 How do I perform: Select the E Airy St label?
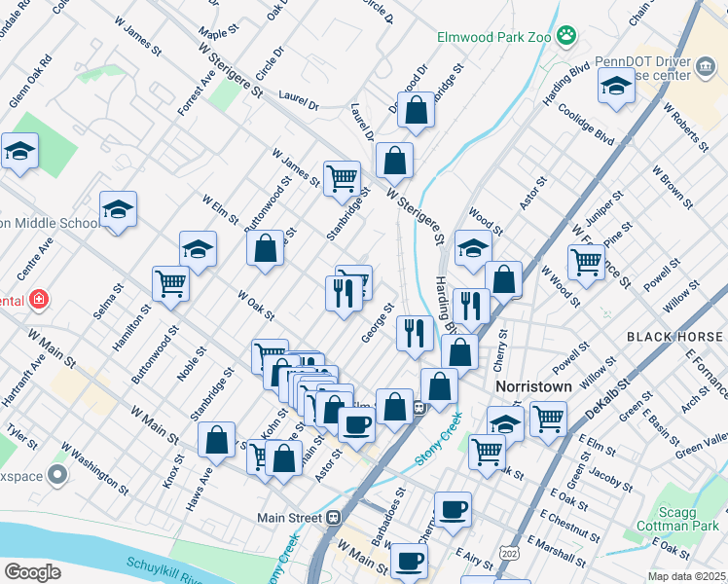coord(474,559)
